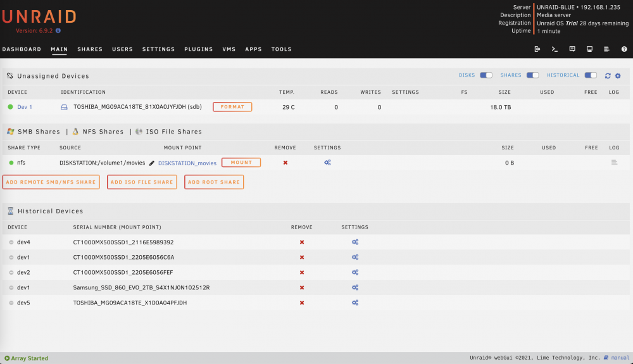Open Unassigned Devices settings gear
This screenshot has height=364, width=633.
pyautogui.click(x=618, y=75)
